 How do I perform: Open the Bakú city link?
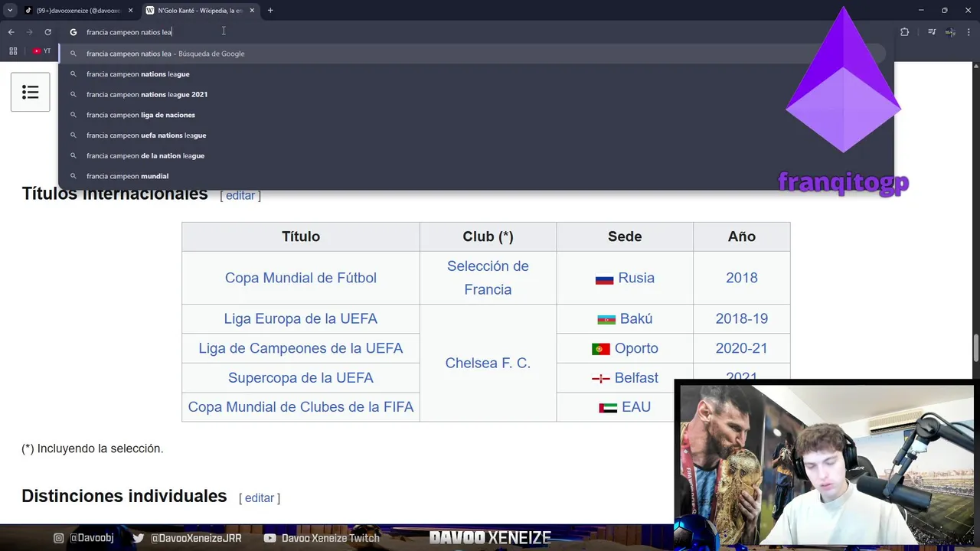pyautogui.click(x=636, y=318)
